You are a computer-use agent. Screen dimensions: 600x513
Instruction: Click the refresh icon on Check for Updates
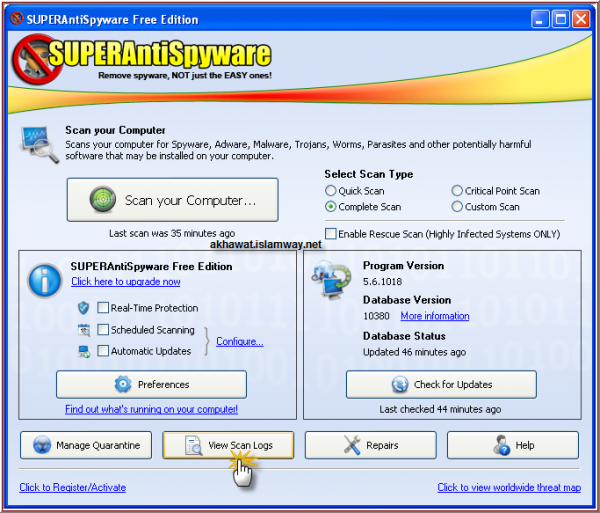coord(400,384)
